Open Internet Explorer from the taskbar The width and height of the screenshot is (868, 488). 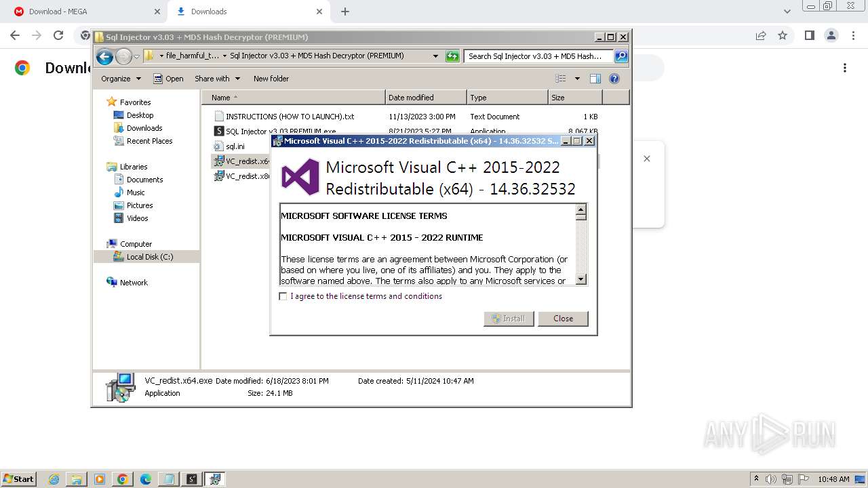click(54, 479)
